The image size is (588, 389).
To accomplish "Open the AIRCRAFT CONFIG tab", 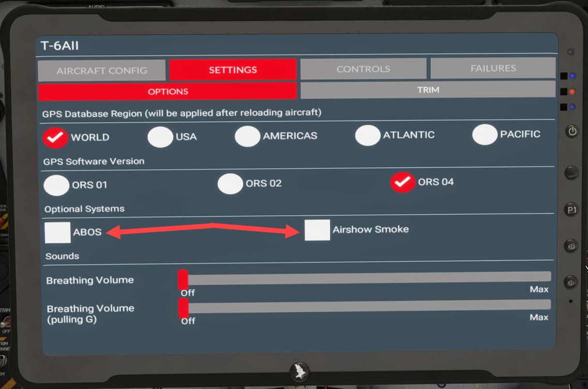I will (102, 71).
